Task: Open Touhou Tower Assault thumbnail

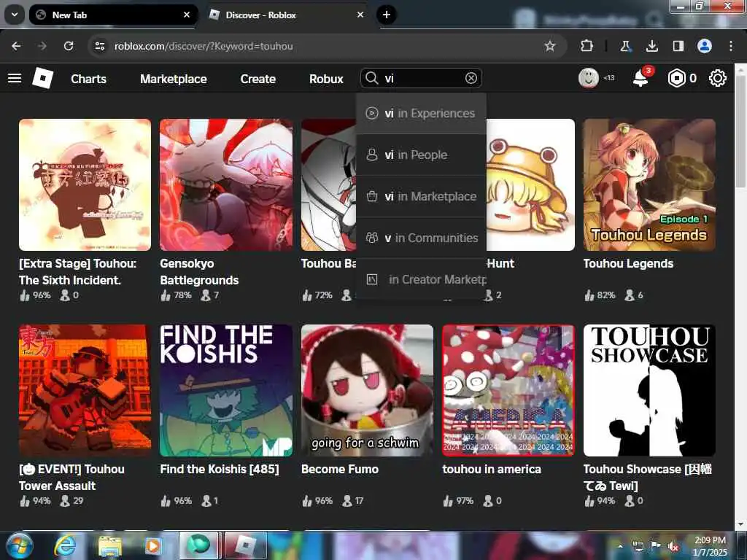Action: click(x=85, y=391)
